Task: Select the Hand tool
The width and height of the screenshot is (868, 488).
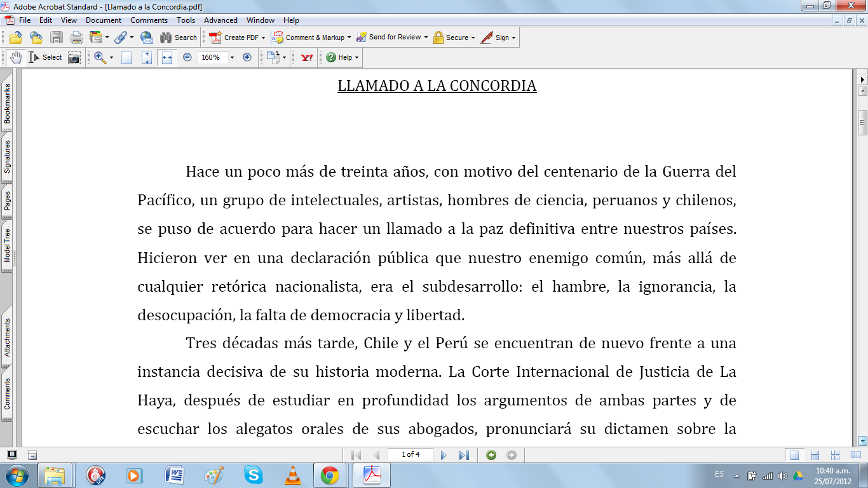Action: coord(16,57)
